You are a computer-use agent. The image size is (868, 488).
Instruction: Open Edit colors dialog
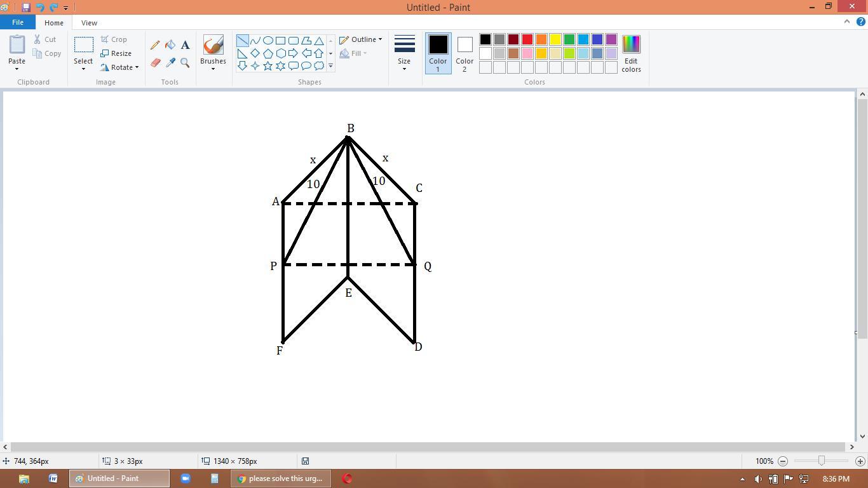pos(631,53)
